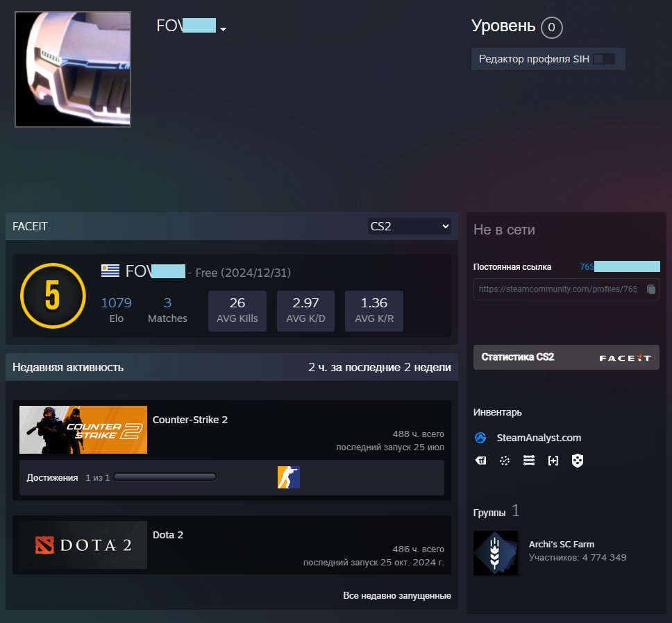Click the profile URL input field
Screen dimensions: 672x623
click(566, 289)
